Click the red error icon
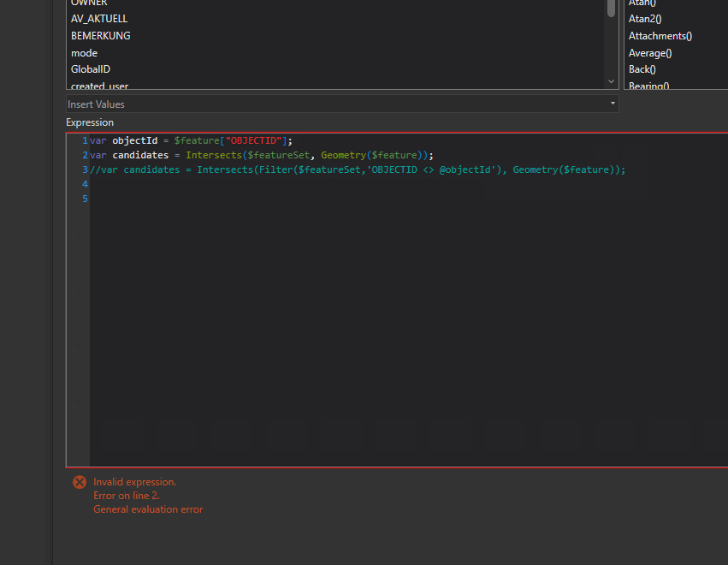Screen dimensions: 728x565 (80, 482)
